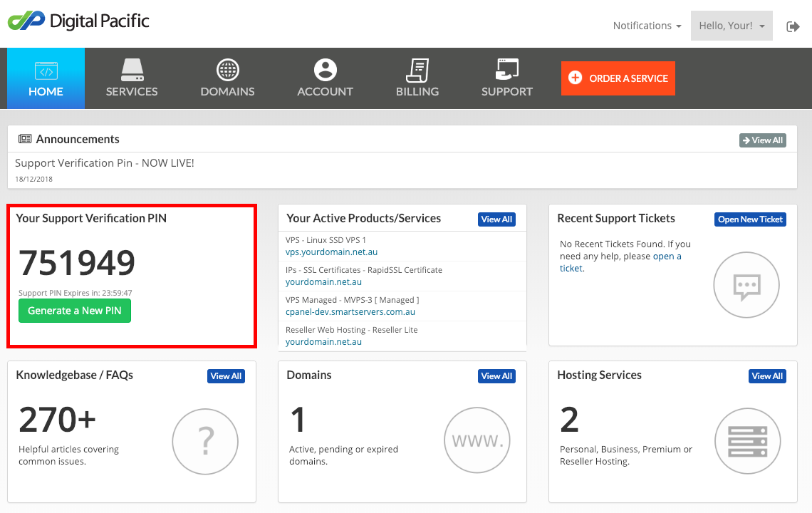Click the hosting services count 2

coord(570,420)
